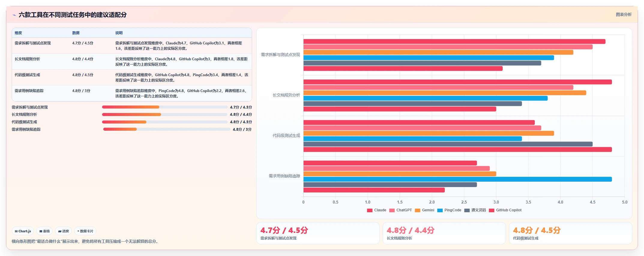Click the GitHub Copilot bar in 代码级测试生成 group

click(458, 150)
